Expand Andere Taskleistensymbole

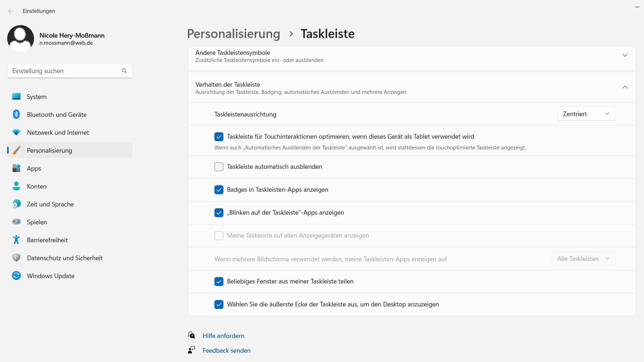tap(625, 55)
